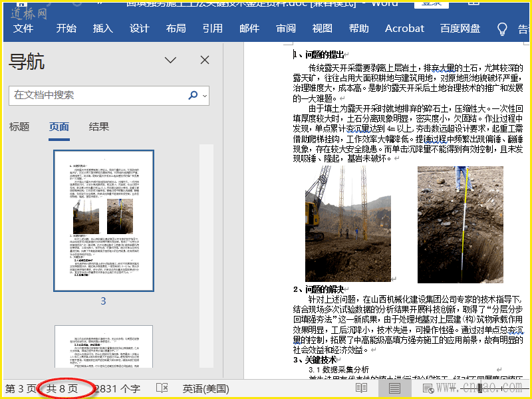Select Print Layout view icon

(x=394, y=388)
